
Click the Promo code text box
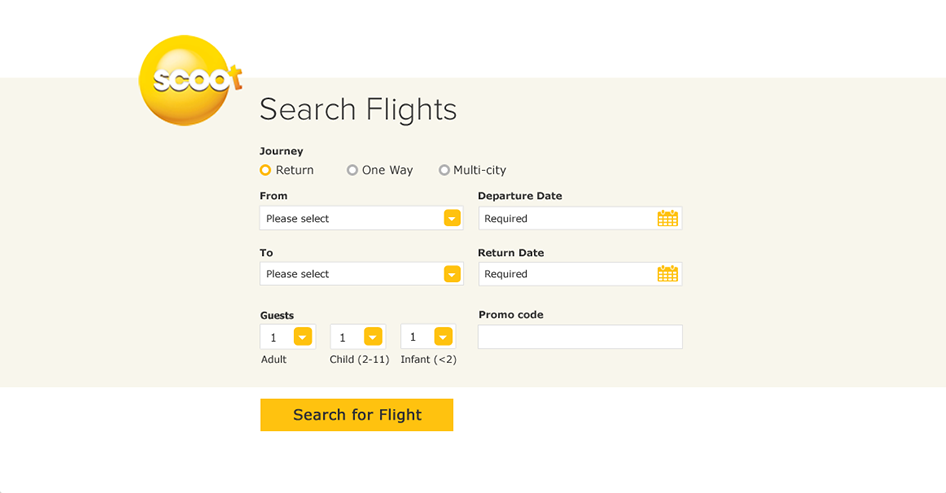click(x=580, y=337)
